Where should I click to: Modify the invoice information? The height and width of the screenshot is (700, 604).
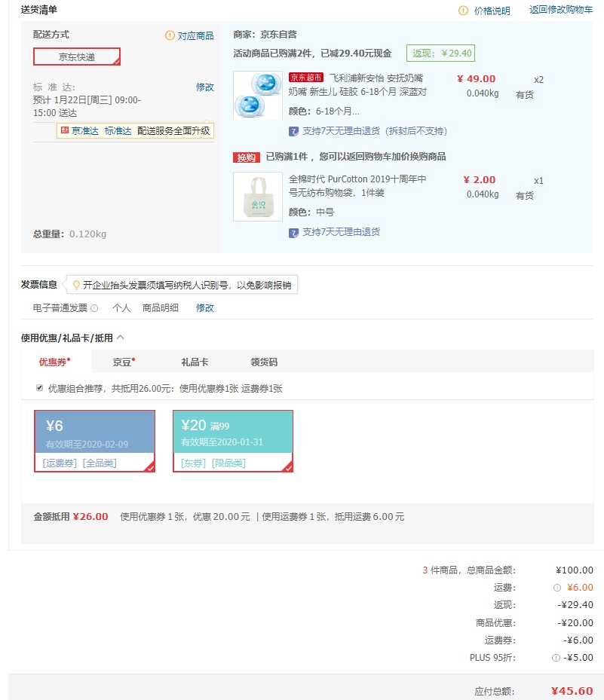tap(204, 308)
